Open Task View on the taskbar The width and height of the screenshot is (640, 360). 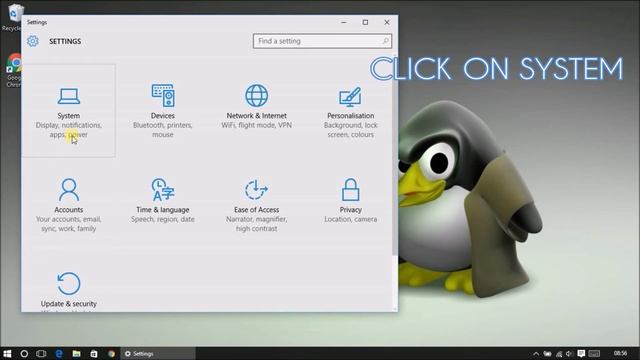coord(41,353)
